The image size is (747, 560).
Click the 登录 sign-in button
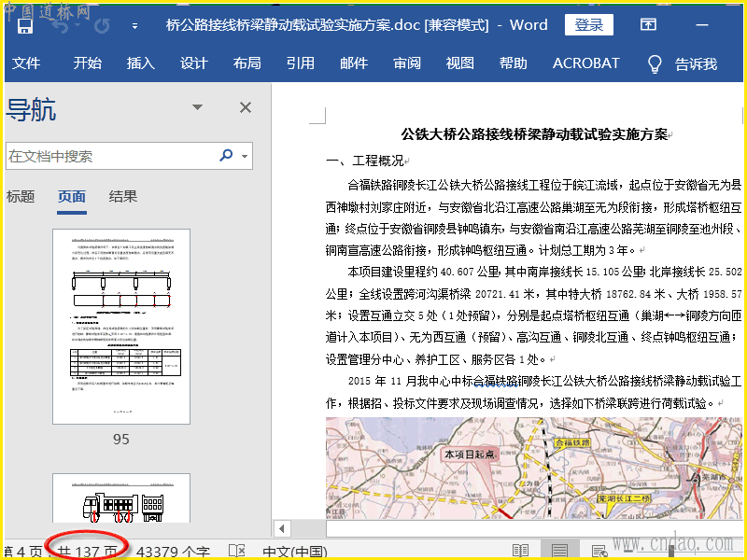[x=589, y=25]
